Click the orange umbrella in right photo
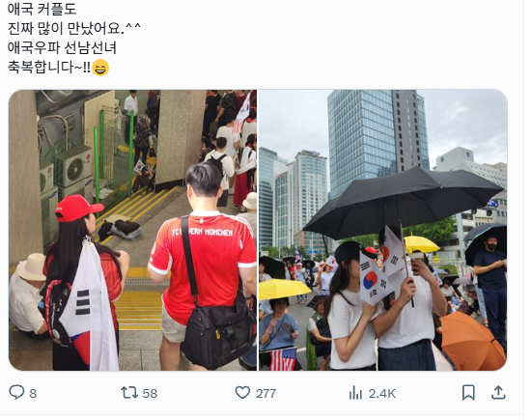The height and width of the screenshot is (420, 531). click(472, 341)
